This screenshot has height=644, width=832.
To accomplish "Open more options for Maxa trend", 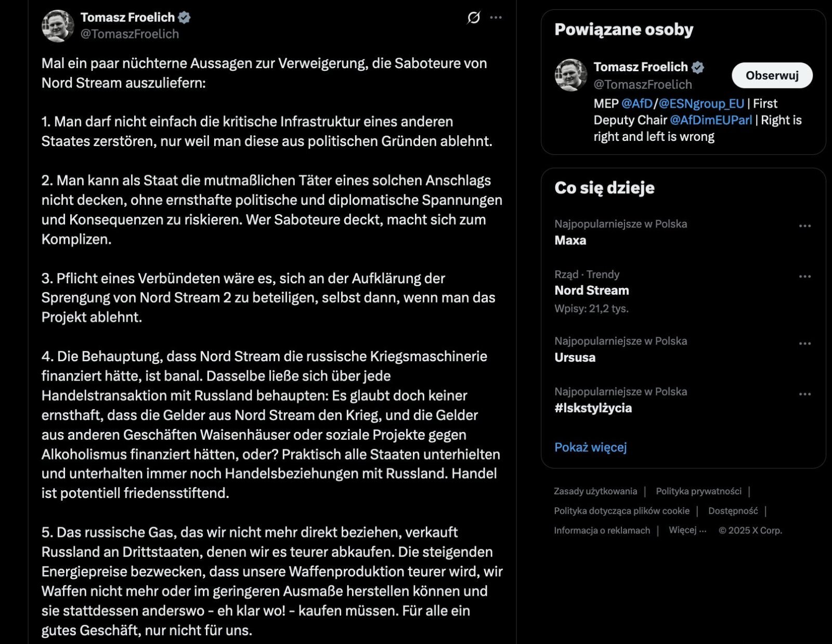I will tap(804, 226).
